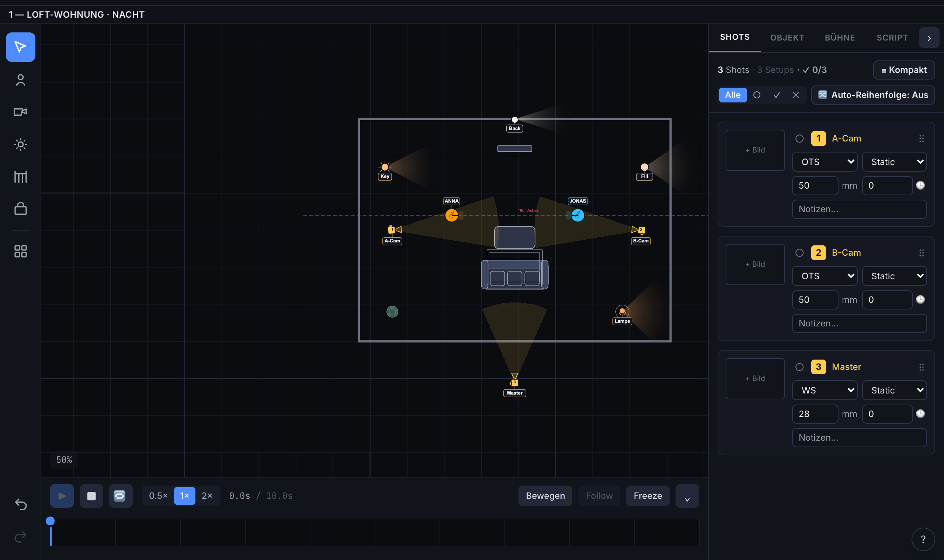Viewport: 944px width, 560px height.
Task: Switch to the BÜHNE tab
Action: click(840, 38)
